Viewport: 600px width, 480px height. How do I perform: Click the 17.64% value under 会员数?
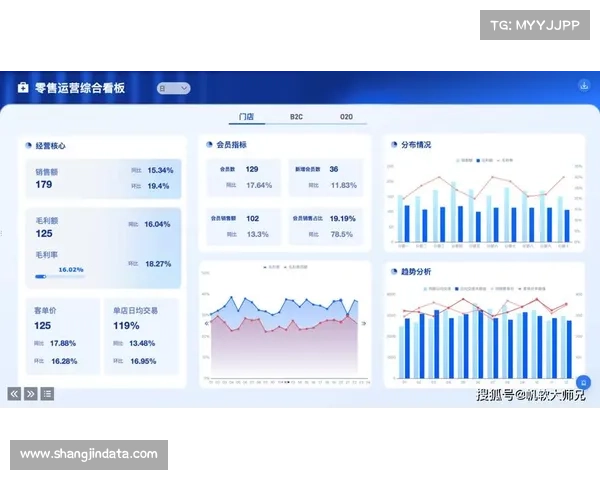[x=259, y=185]
